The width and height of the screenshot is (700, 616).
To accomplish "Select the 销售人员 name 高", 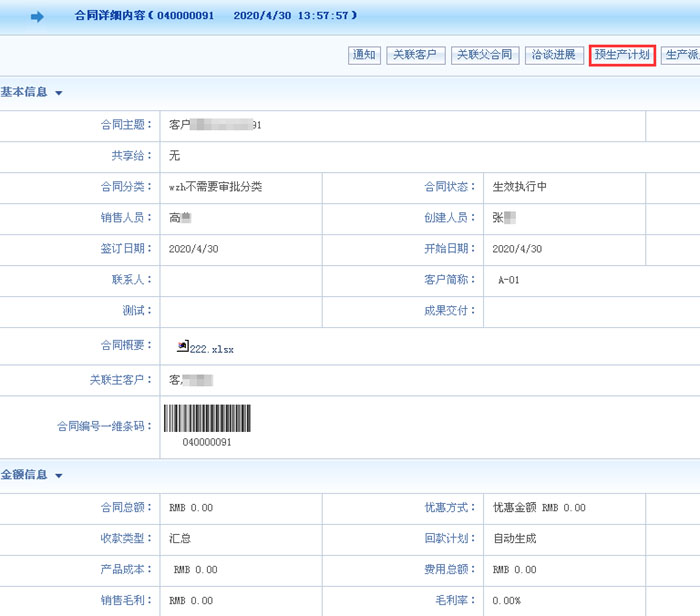I will tap(180, 218).
